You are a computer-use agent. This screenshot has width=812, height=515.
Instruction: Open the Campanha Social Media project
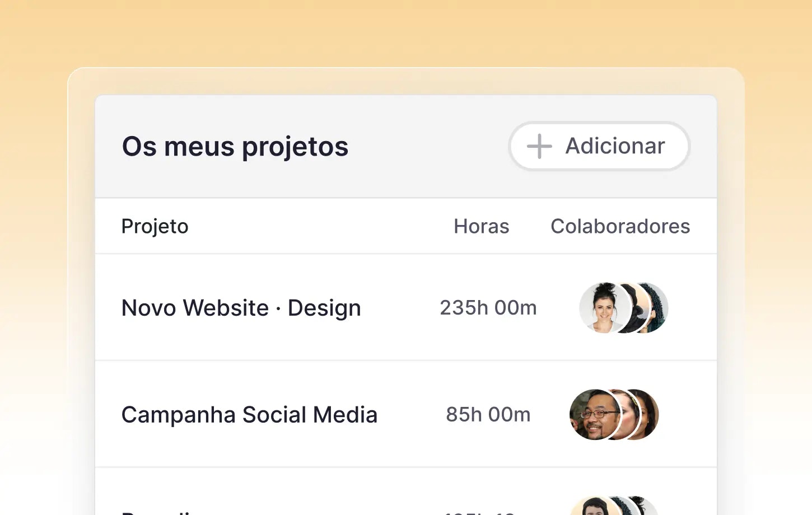coord(249,415)
